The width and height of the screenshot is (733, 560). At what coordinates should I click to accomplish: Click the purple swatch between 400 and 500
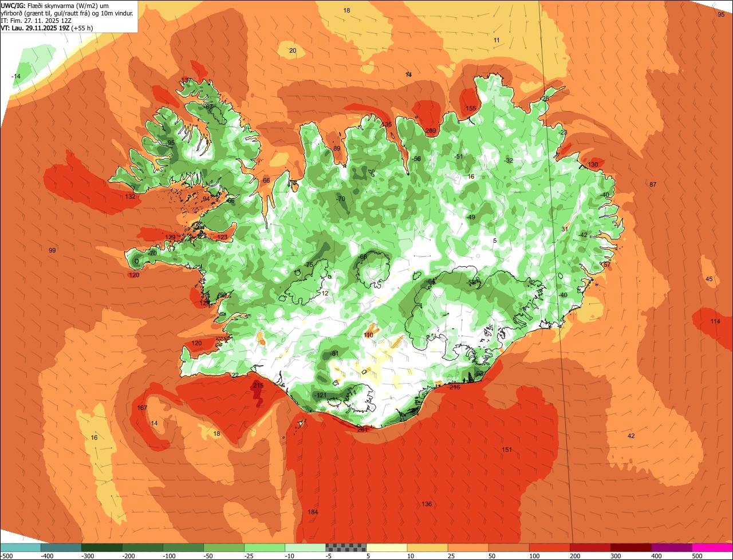[672, 547]
